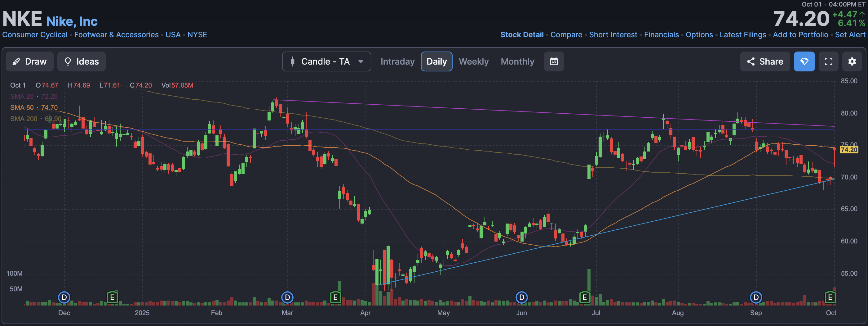Switch to Monthly timeframe
Viewport: 868px width, 326px height.
(x=517, y=61)
